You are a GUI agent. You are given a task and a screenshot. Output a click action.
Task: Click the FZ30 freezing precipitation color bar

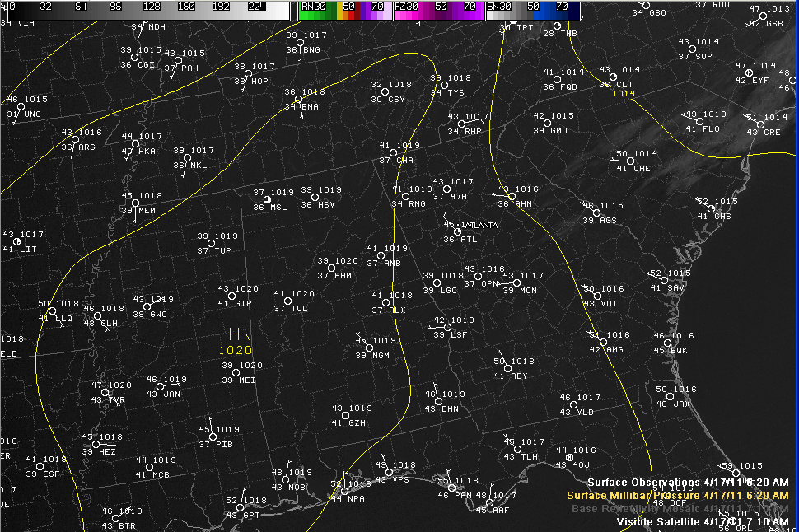click(x=438, y=11)
